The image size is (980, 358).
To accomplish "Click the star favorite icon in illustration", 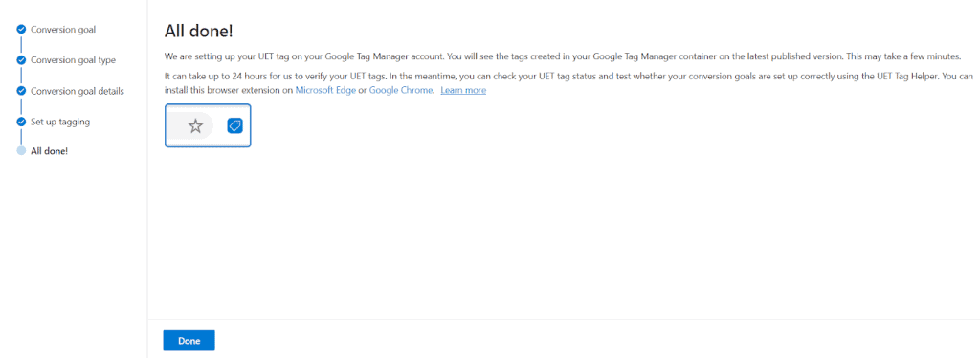I will [195, 126].
